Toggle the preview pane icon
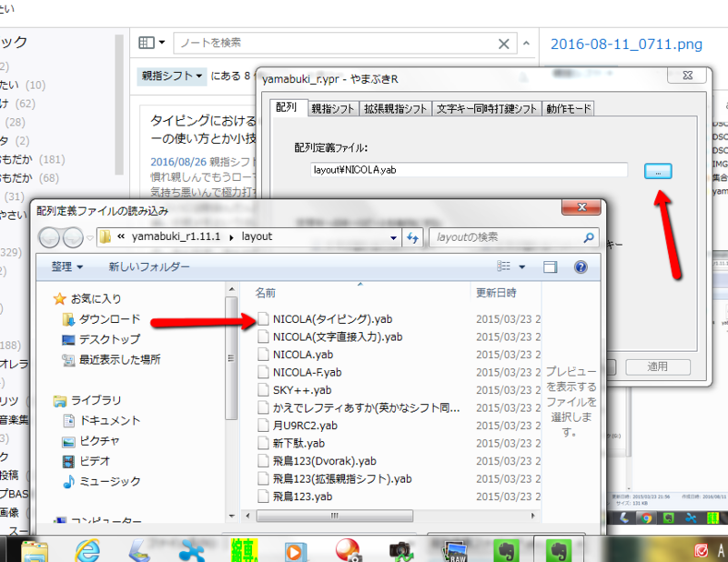Image resolution: width=728 pixels, height=562 pixels. pos(551,266)
